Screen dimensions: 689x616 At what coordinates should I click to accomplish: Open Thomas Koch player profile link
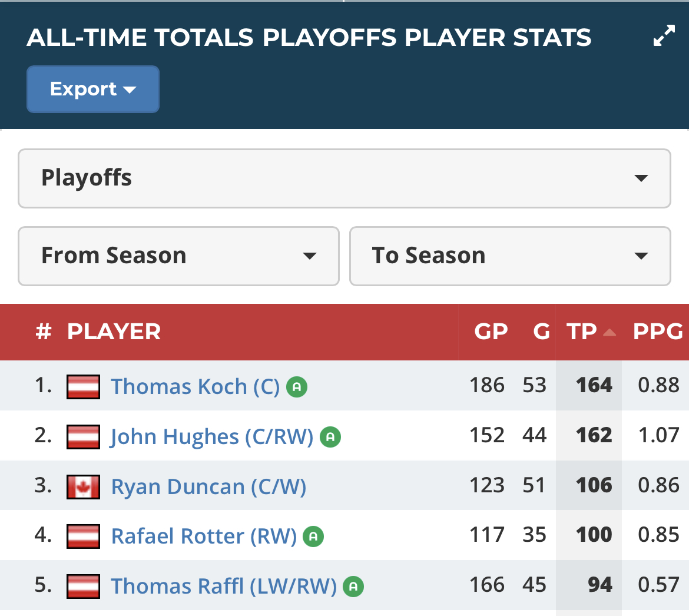tap(195, 387)
